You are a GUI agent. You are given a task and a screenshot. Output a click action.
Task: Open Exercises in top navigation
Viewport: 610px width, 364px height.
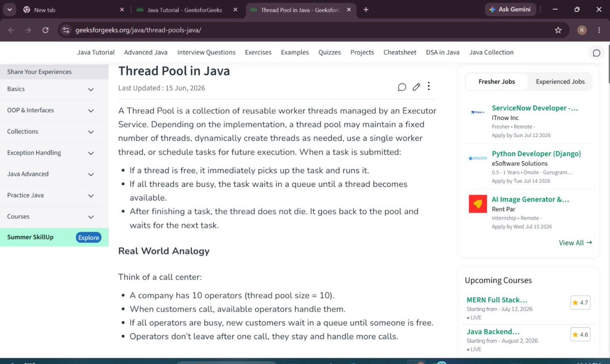(x=258, y=52)
